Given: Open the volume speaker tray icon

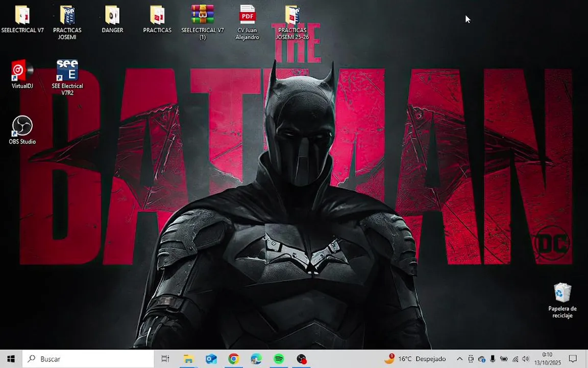Looking at the screenshot, I should coord(525,359).
